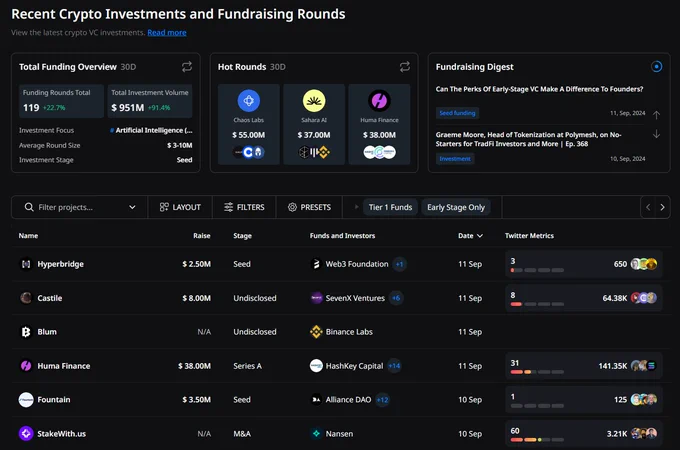Click the refresh icon in Total Funding Overview
Image resolution: width=680 pixels, height=450 pixels.
[x=187, y=66]
